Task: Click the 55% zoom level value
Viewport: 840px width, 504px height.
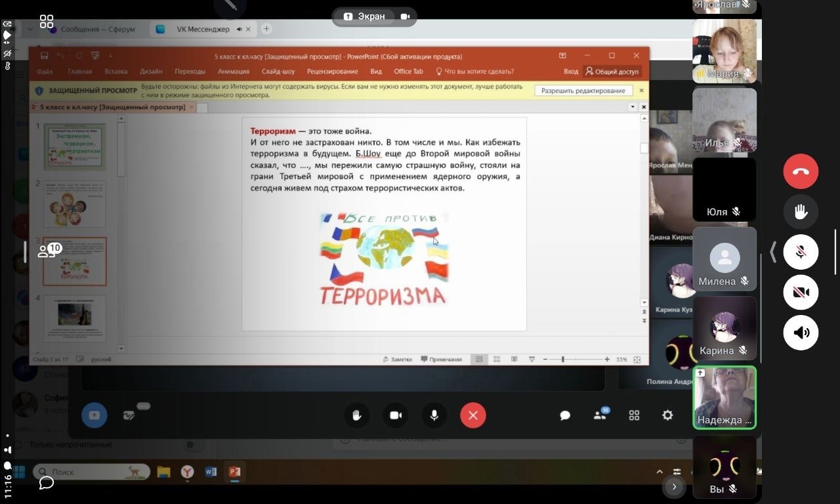Action: click(x=621, y=359)
